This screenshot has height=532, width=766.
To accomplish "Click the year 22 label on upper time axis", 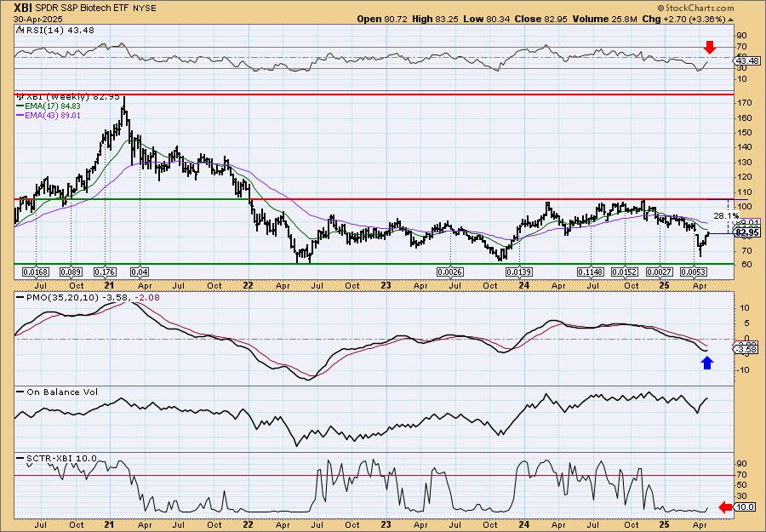I will [x=248, y=285].
